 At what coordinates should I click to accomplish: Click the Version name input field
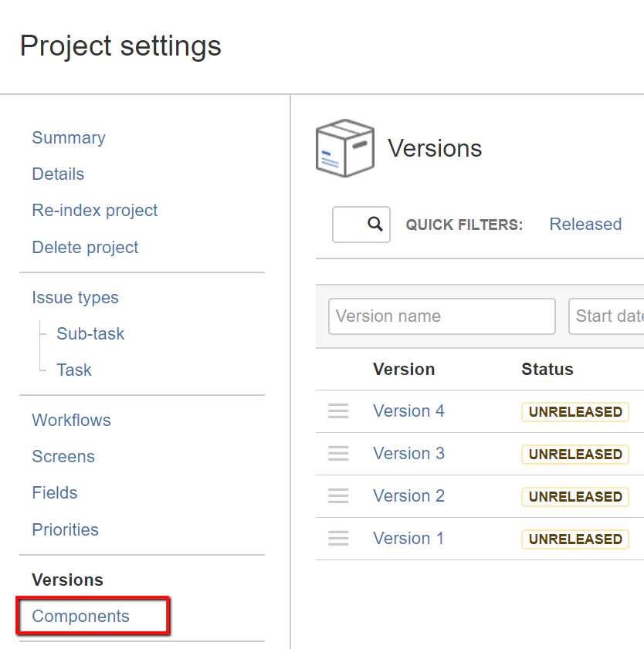pos(441,316)
